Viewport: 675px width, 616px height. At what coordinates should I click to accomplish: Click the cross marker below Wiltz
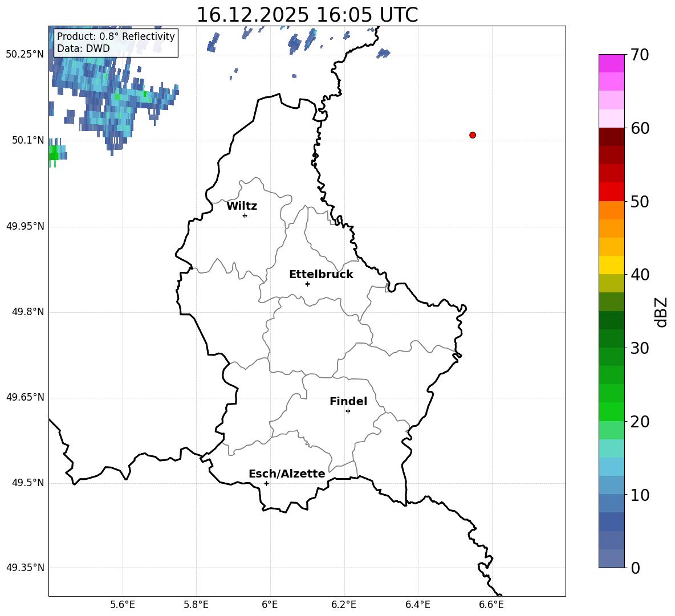coord(245,216)
